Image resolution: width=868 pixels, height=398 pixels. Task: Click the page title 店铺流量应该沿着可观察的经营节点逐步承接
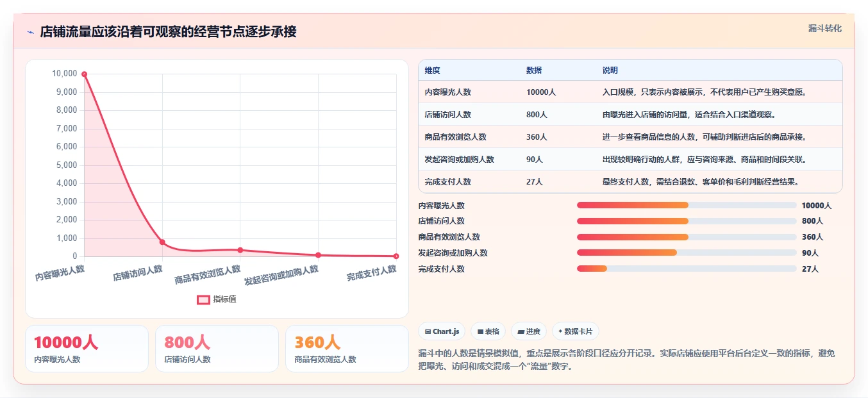tap(168, 32)
